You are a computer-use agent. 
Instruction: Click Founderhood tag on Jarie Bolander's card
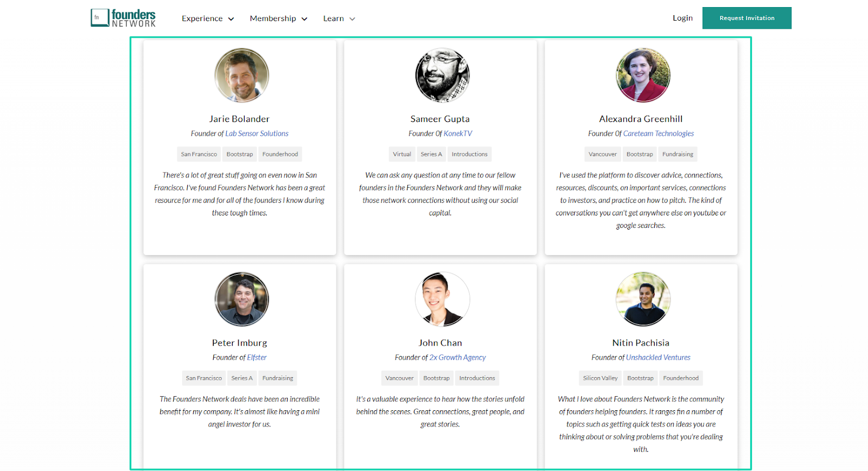pos(280,154)
